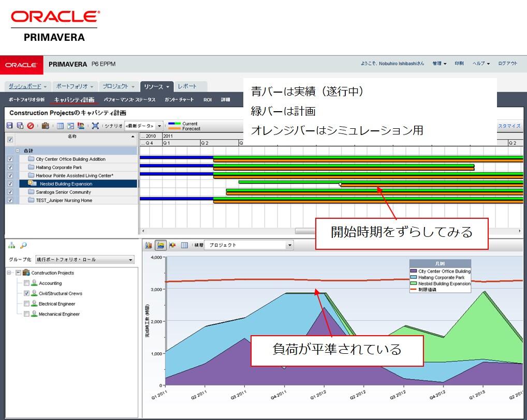Click the Electrical Engineer person icon
This screenshot has width=527, height=420.
click(34, 304)
